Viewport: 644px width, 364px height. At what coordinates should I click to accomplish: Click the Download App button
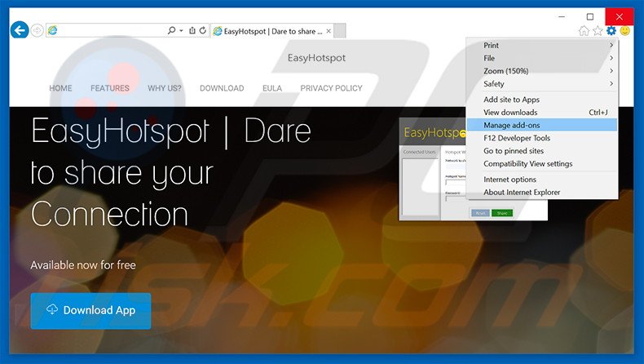coord(90,310)
